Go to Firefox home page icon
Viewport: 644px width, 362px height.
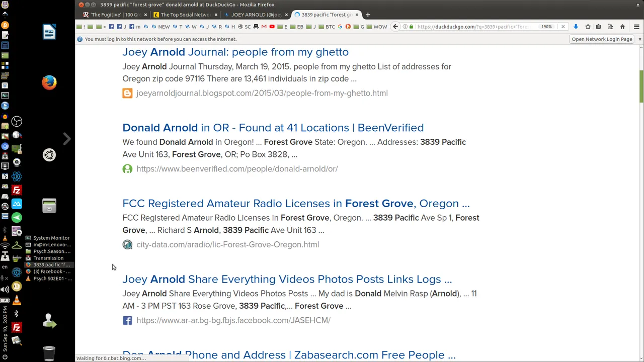pyautogui.click(x=622, y=27)
